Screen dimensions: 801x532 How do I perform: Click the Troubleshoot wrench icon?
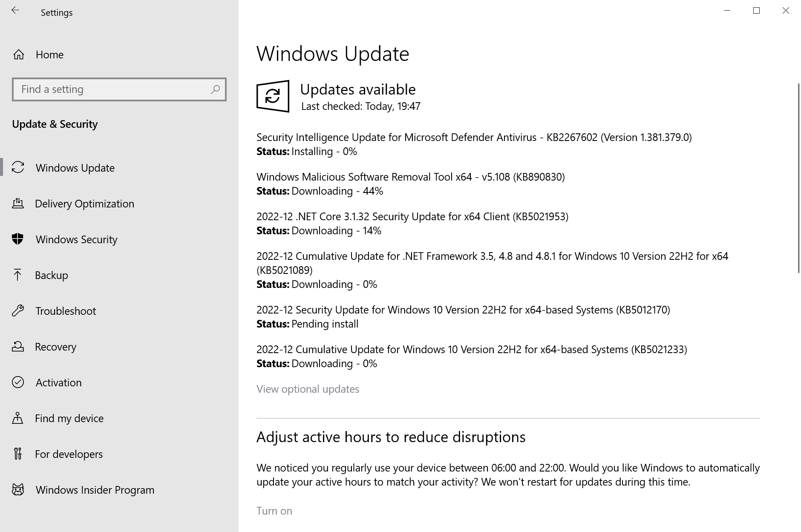(18, 311)
